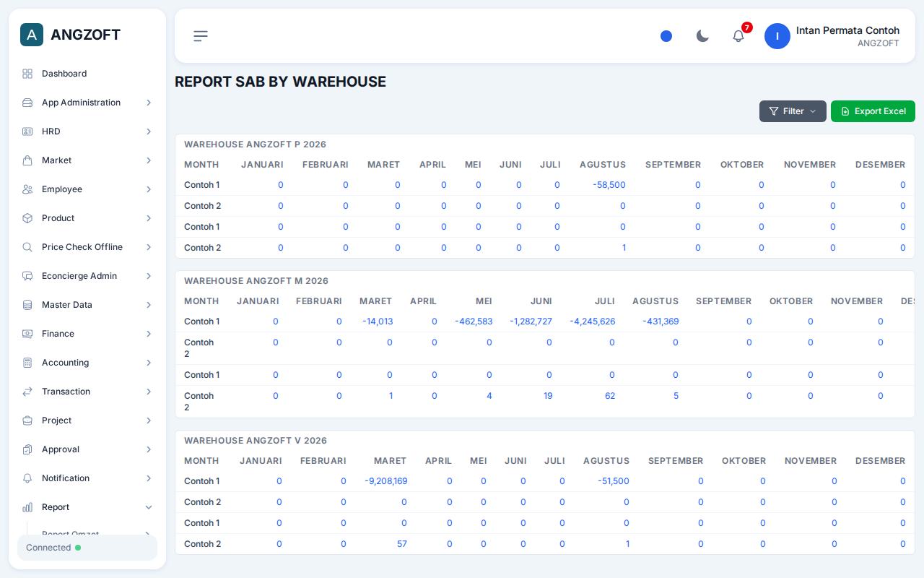Click the Product box icon

pos(27,218)
